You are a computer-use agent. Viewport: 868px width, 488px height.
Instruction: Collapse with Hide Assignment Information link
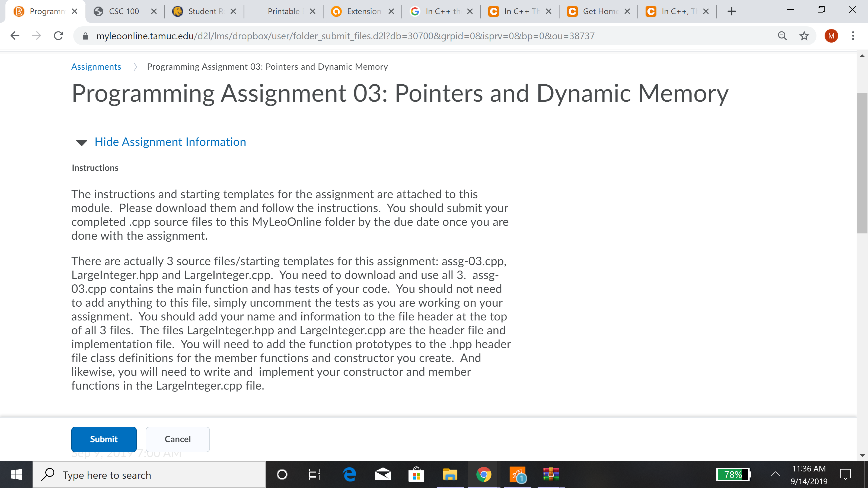(x=170, y=142)
